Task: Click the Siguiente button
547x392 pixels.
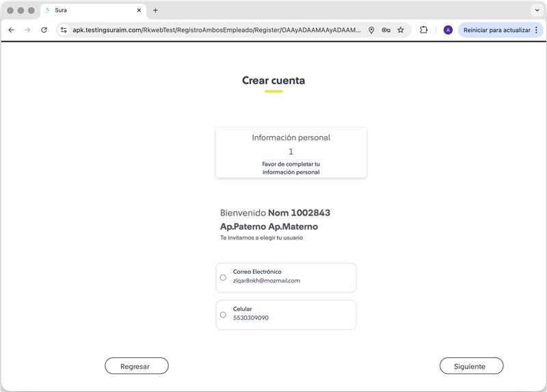Action: pos(471,366)
